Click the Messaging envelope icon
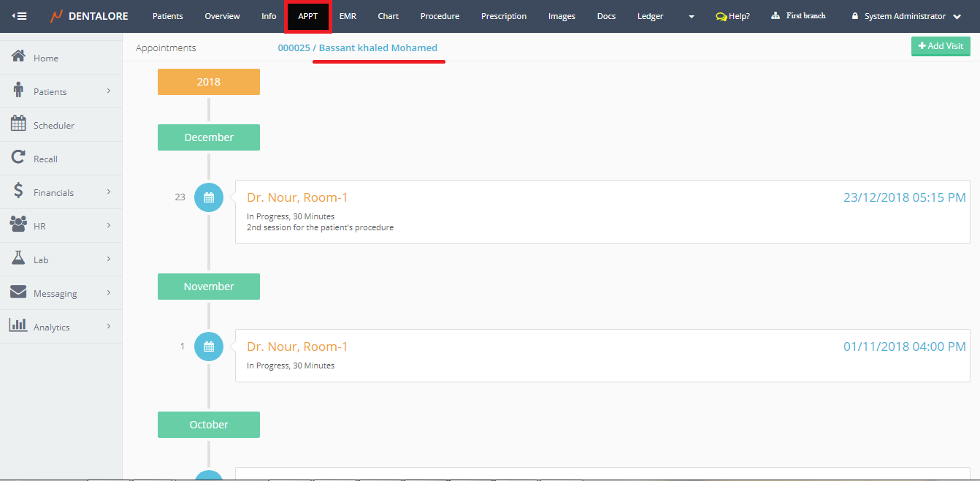 (x=19, y=292)
